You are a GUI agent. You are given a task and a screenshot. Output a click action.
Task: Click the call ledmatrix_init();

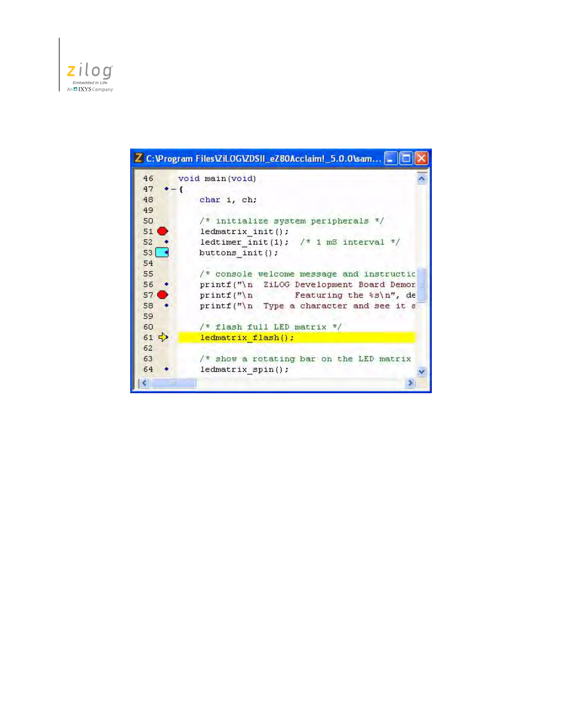click(x=244, y=232)
